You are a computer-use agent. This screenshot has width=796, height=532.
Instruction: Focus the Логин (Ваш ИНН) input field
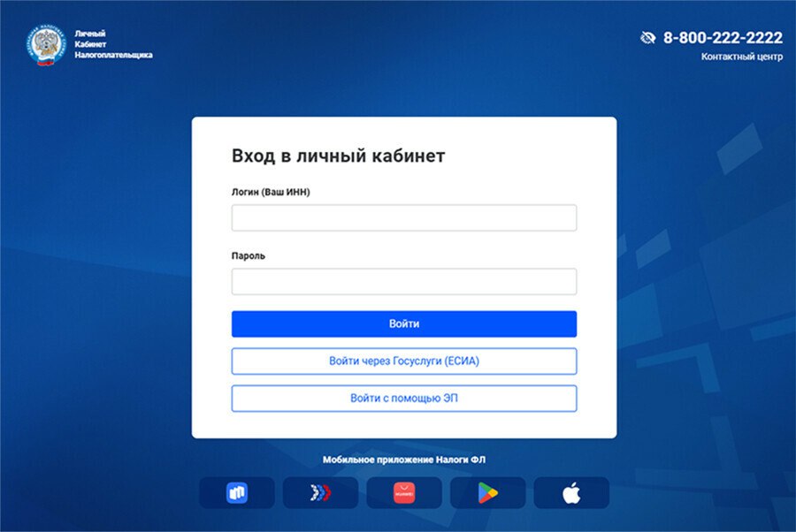[404, 218]
